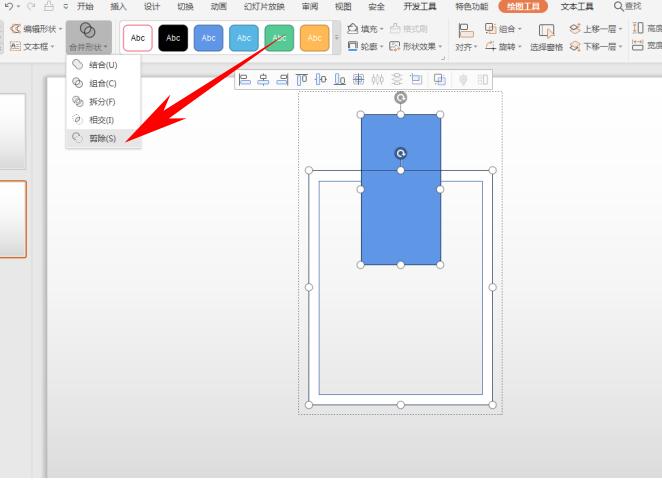This screenshot has height=480, width=662.
Task: Click the rotation handle above blue rectangle
Action: 401,97
